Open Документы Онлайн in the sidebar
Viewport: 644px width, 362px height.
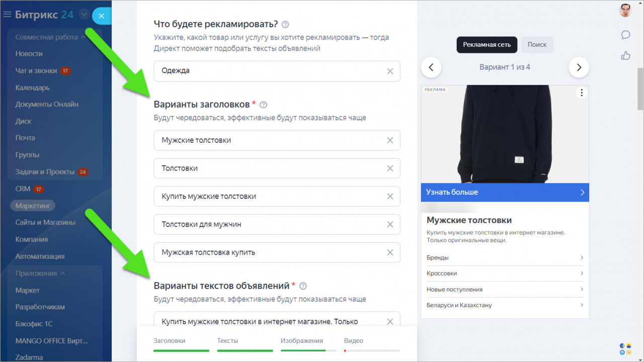pos(47,104)
